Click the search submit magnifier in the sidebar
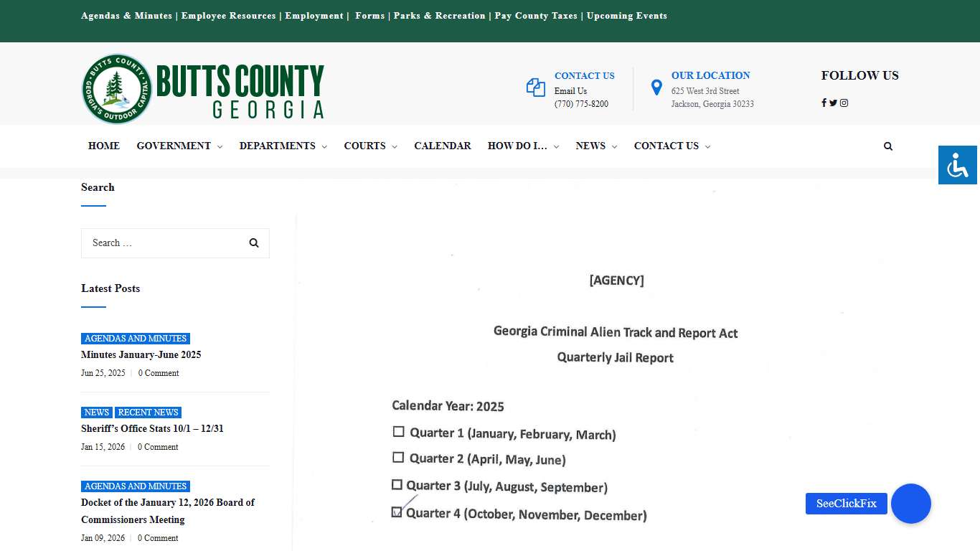This screenshot has height=551, width=980. click(254, 242)
